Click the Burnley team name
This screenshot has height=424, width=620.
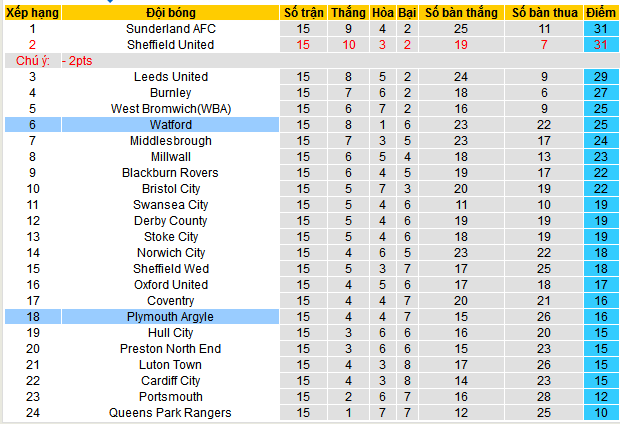170,93
